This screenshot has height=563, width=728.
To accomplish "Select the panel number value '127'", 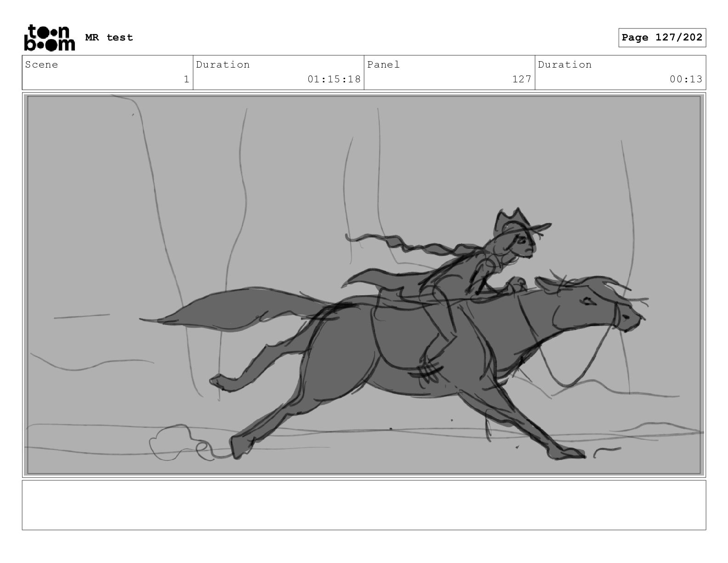I will pos(522,79).
